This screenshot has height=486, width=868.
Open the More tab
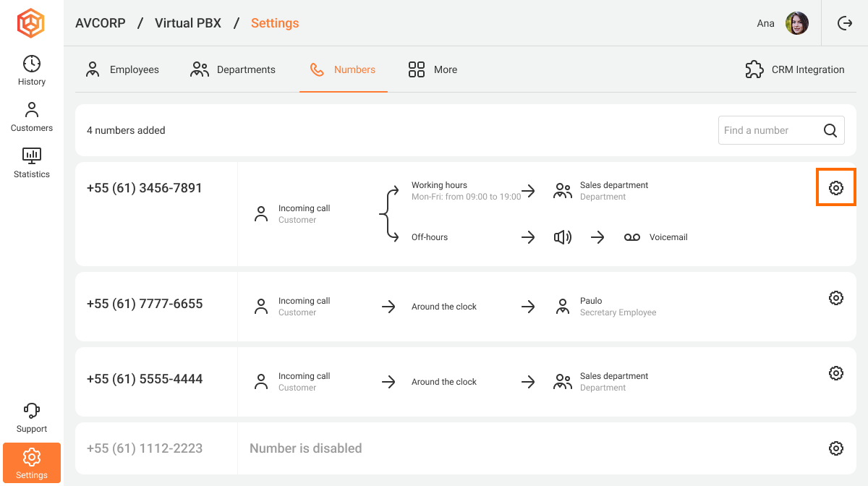click(433, 69)
